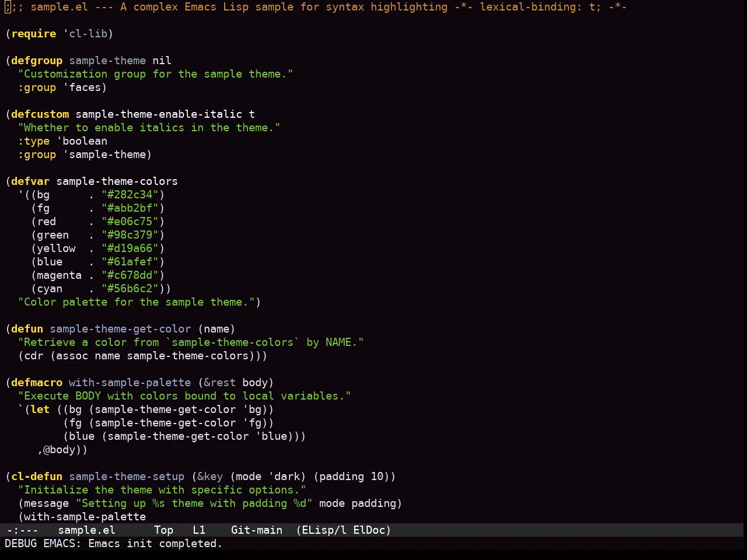
Task: Click the echo area message 'Emacs init completed.'
Action: (156, 544)
